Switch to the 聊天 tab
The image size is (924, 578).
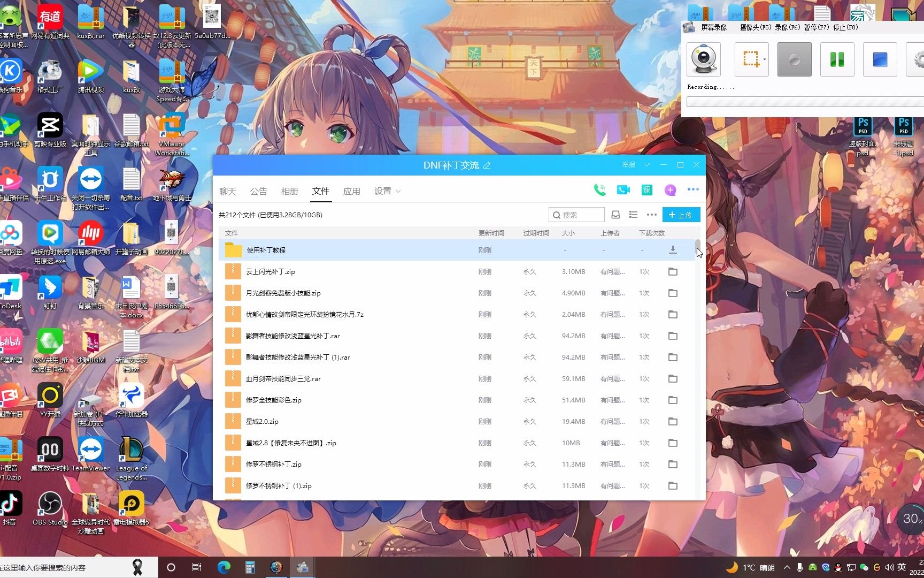click(228, 191)
